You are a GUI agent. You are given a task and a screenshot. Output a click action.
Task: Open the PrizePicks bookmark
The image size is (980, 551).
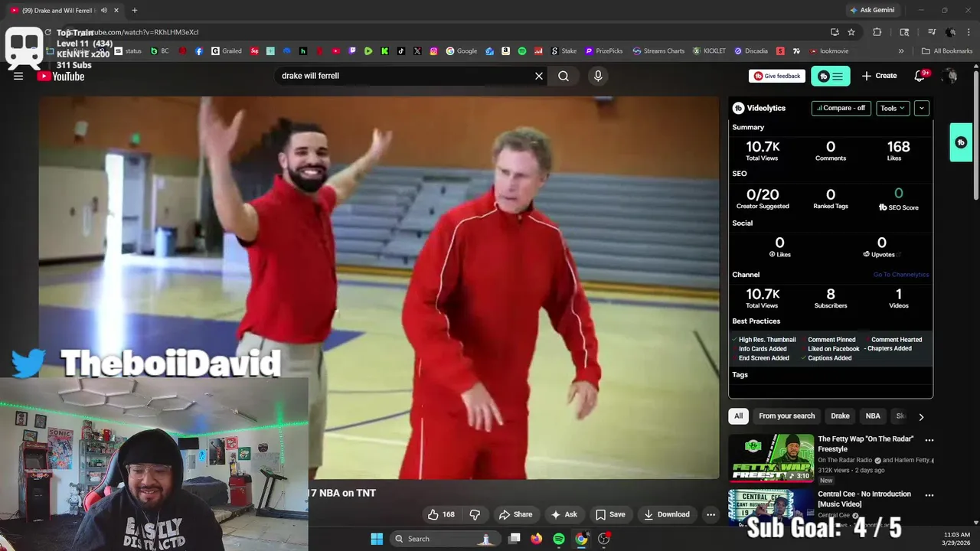point(603,51)
